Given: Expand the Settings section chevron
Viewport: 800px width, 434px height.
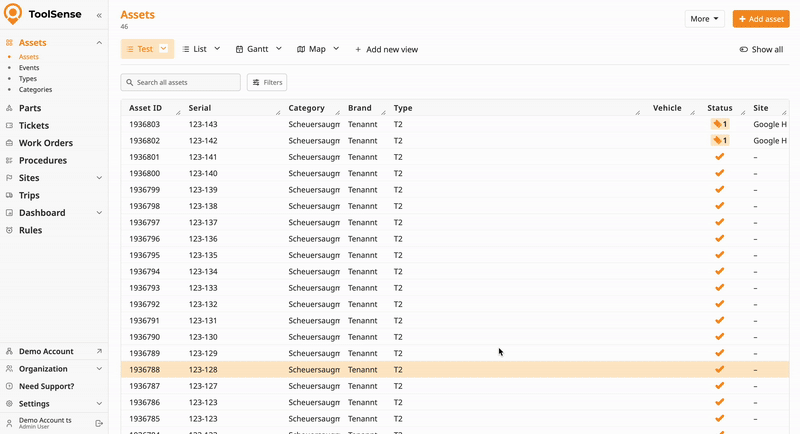Looking at the screenshot, I should (x=99, y=404).
